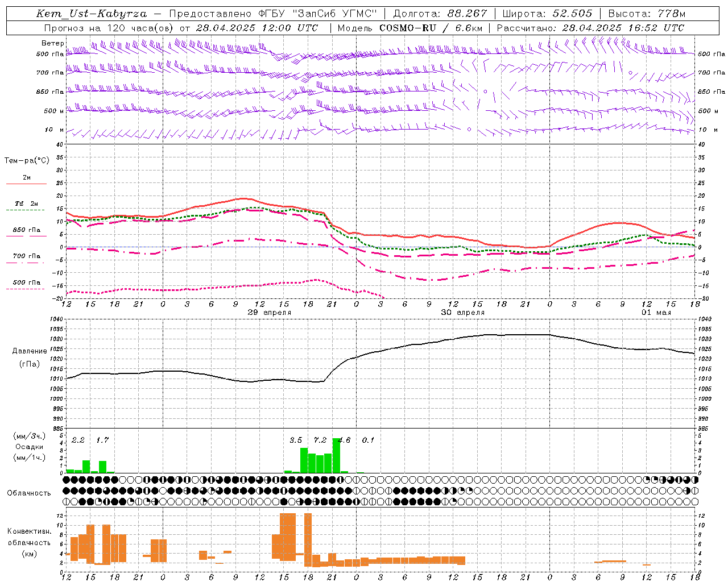Select the Давление pressure panel label

tap(30, 351)
